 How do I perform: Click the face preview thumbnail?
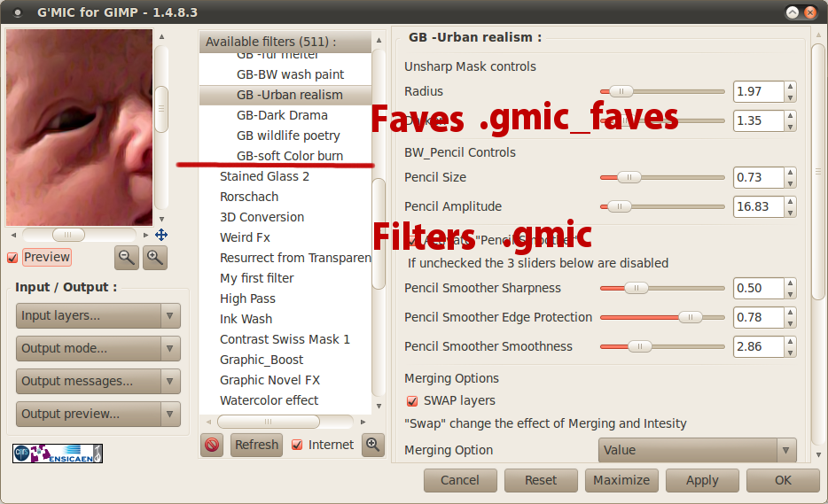(x=79, y=128)
